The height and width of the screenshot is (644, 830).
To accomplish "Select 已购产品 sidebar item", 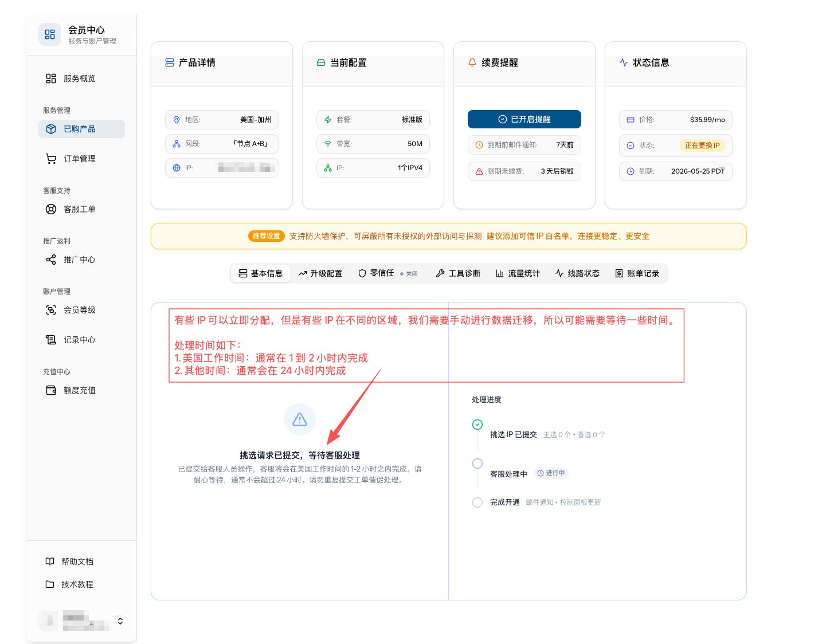I will (x=81, y=129).
